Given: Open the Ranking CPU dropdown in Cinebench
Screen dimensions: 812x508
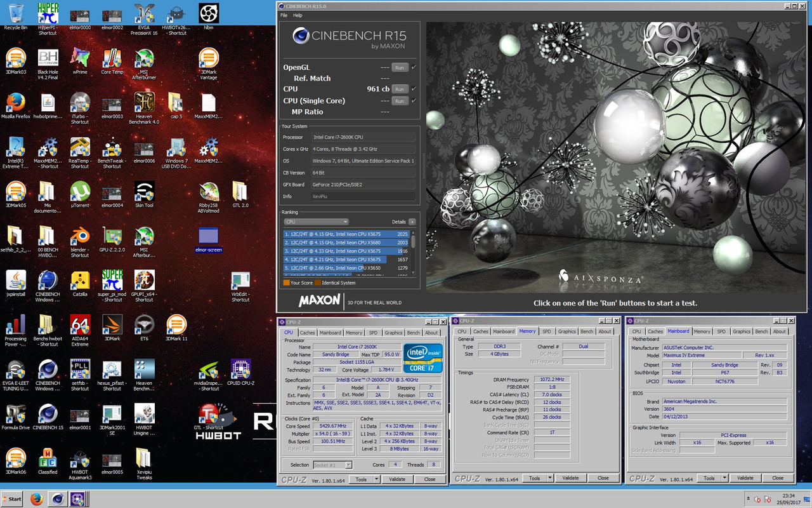Looking at the screenshot, I should point(317,222).
